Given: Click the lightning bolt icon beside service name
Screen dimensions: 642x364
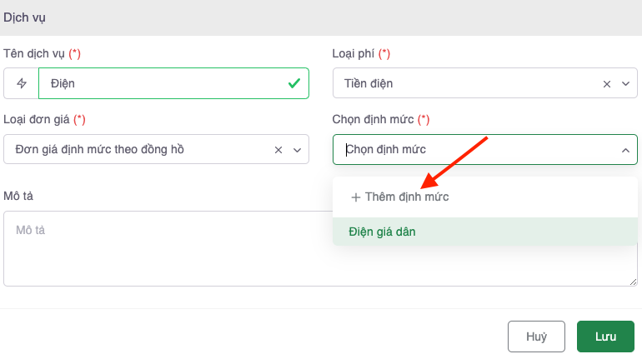Looking at the screenshot, I should tap(22, 83).
